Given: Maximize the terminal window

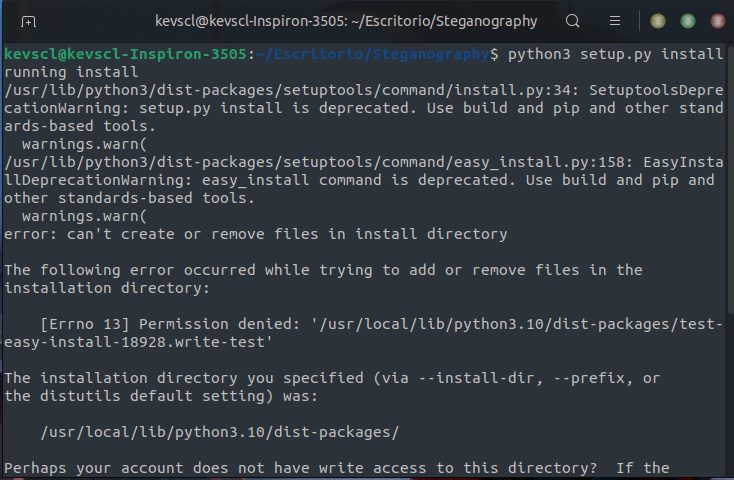Looking at the screenshot, I should click(x=688, y=21).
